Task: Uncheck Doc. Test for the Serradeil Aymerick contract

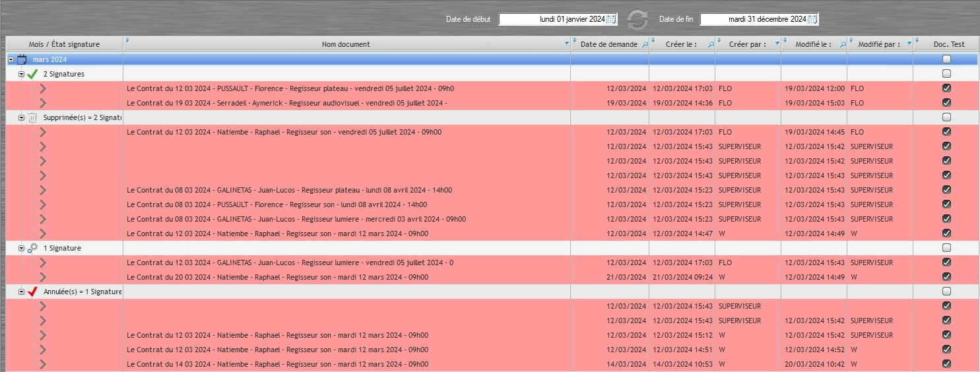Action: [x=946, y=103]
